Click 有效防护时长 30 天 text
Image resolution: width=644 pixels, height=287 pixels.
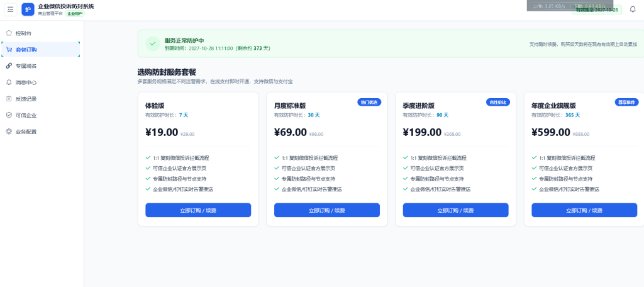point(297,115)
